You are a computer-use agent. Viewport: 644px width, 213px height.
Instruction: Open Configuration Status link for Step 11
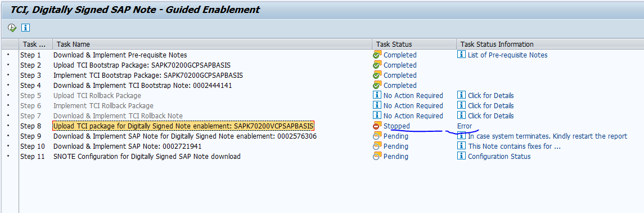pyautogui.click(x=499, y=157)
